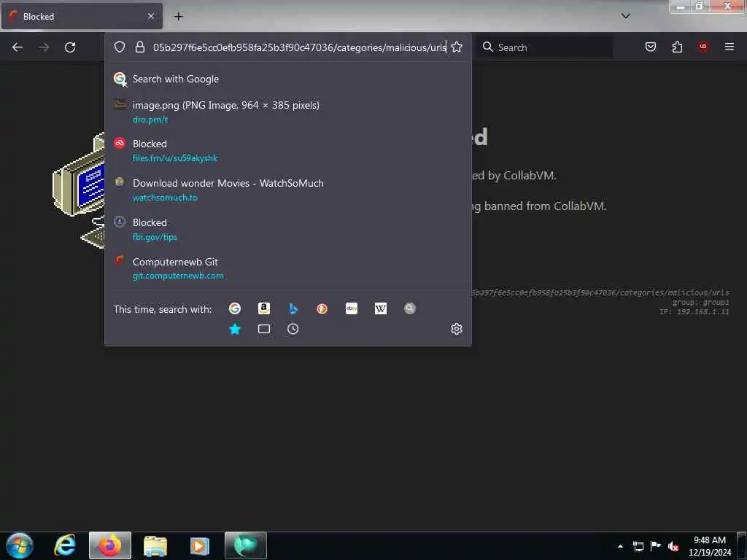The image size is (747, 560).
Task: Search this time with Wikipedia icon
Action: click(381, 308)
